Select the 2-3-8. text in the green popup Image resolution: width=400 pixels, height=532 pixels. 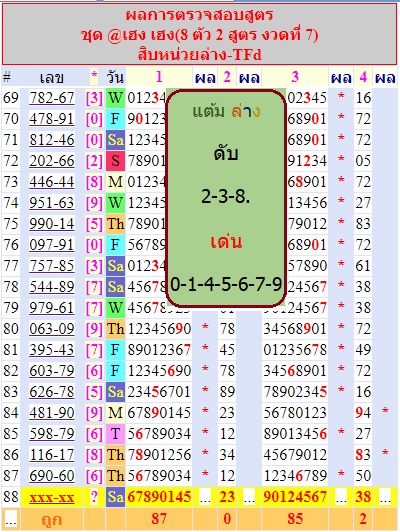coord(226,196)
